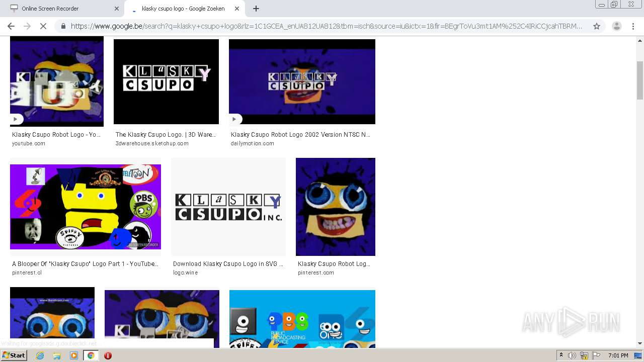Open the volume speaker tray icon

pos(572,355)
